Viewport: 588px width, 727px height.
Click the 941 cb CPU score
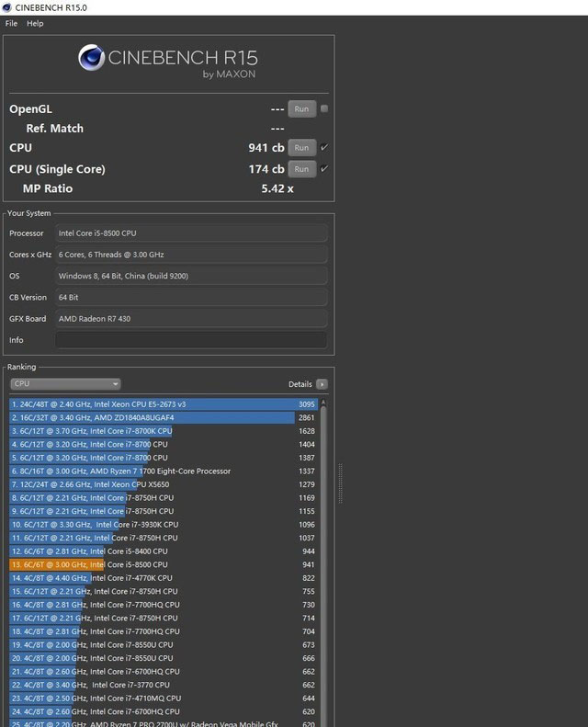266,148
